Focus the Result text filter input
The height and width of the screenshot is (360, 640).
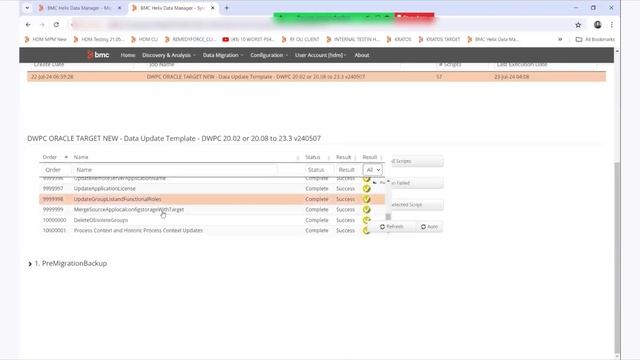(348, 170)
